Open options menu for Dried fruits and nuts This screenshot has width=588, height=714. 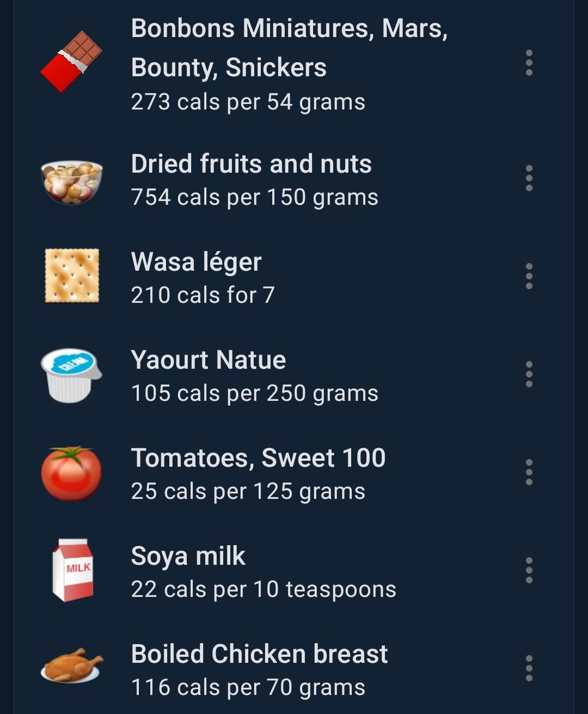click(x=529, y=178)
